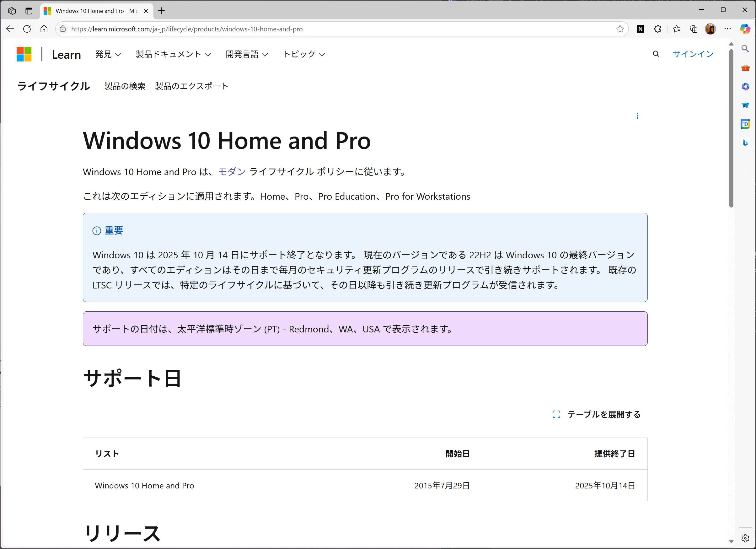Select the Windows 10 Home and Pro table cell

(144, 485)
